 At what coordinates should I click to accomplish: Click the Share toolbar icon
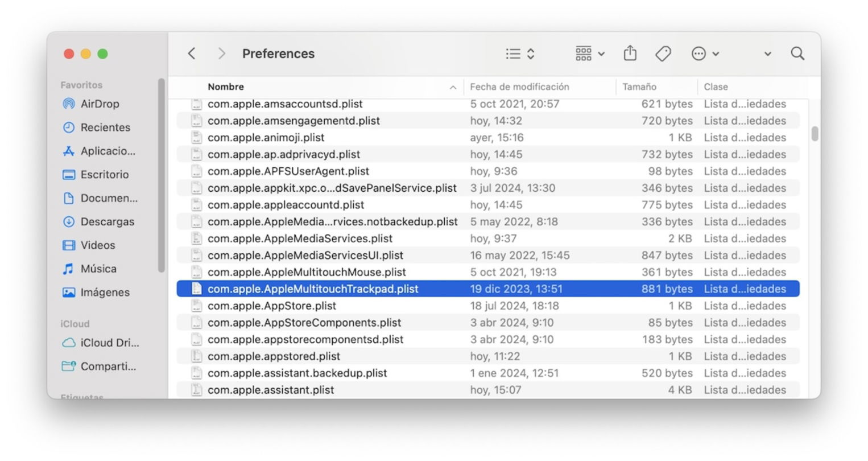coord(630,53)
